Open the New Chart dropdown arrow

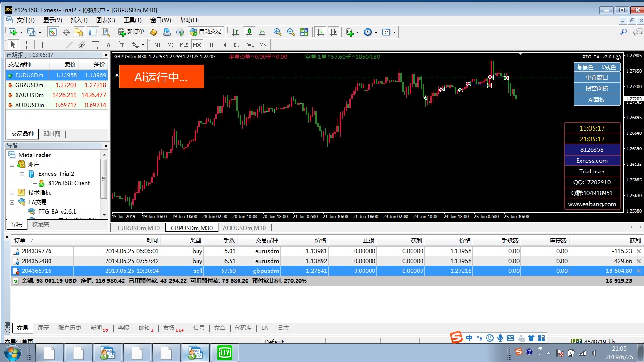21,33
